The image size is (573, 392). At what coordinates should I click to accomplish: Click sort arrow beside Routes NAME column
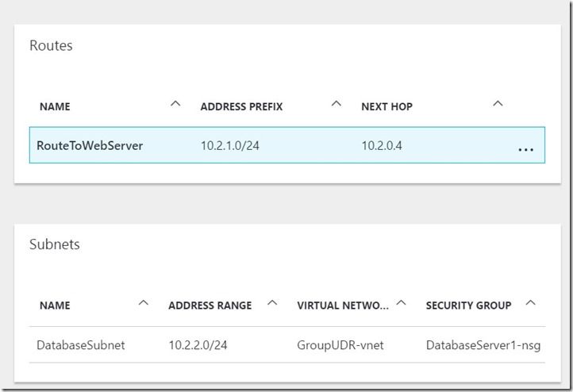(x=175, y=104)
